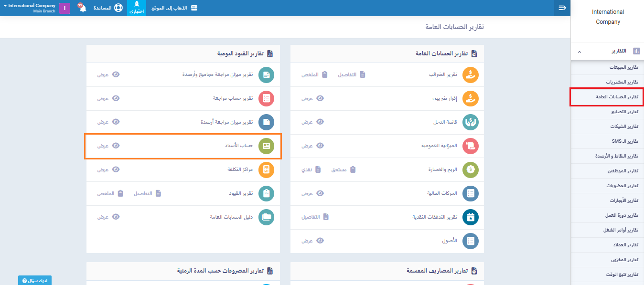644x285 pixels.
Task: Click the الميزانية العمومية red icon
Action: 471,146
